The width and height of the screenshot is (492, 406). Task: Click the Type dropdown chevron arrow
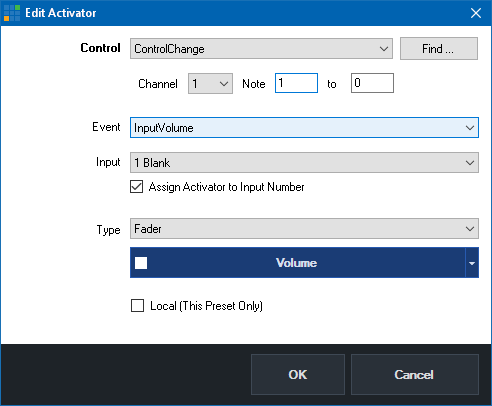[470, 229]
